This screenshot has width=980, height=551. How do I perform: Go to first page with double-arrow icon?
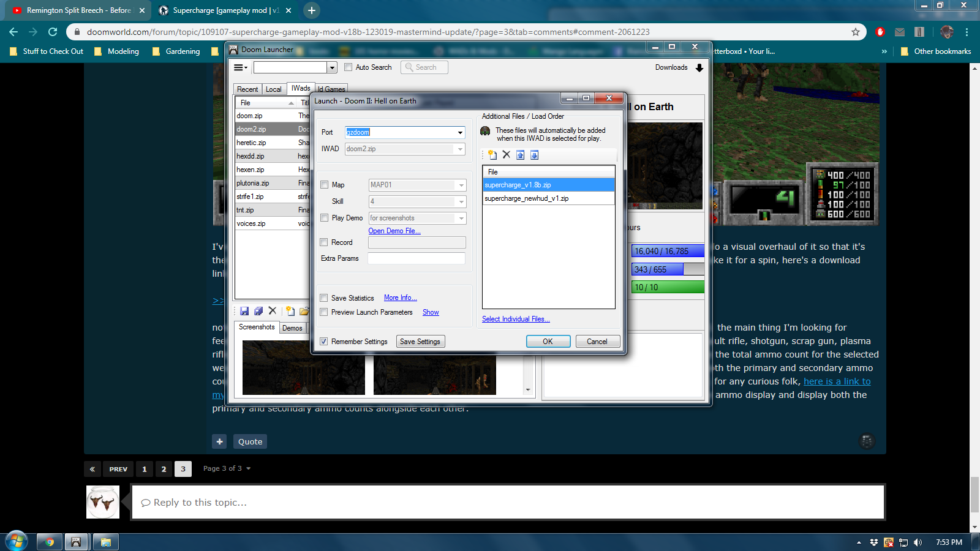pyautogui.click(x=92, y=469)
